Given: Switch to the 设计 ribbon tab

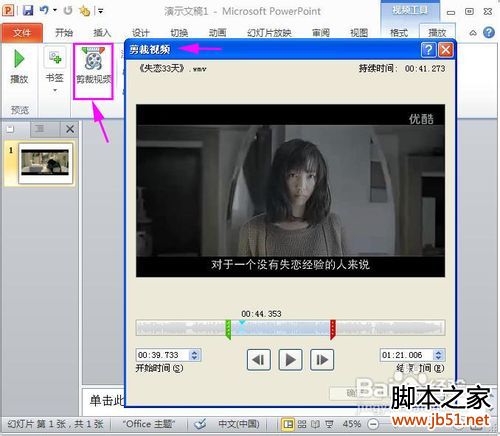Looking at the screenshot, I should (140, 33).
